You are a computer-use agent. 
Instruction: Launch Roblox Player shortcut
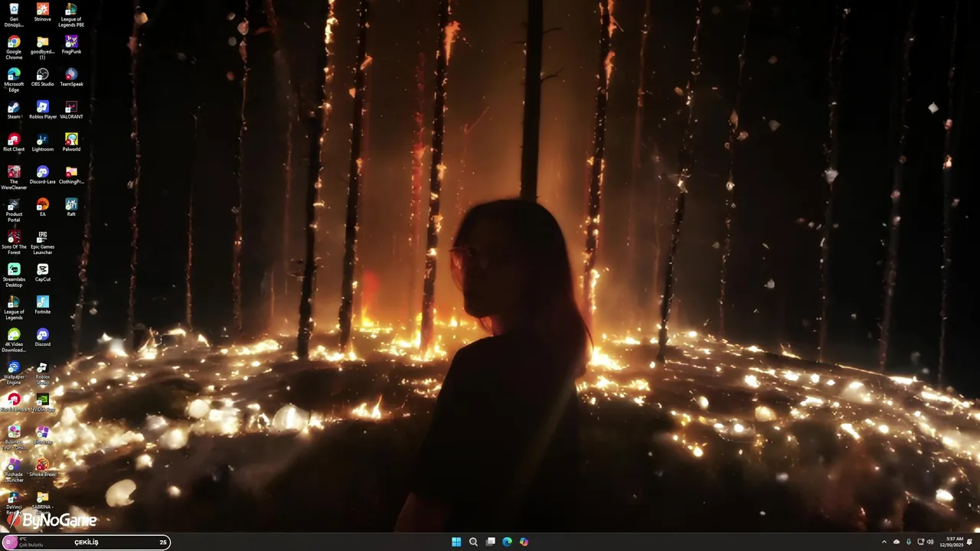pos(43,110)
